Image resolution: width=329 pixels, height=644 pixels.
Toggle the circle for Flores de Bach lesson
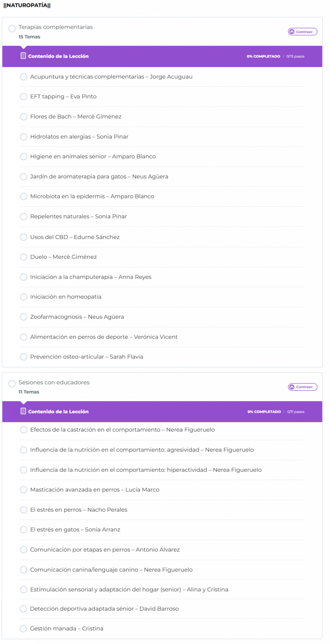24,117
